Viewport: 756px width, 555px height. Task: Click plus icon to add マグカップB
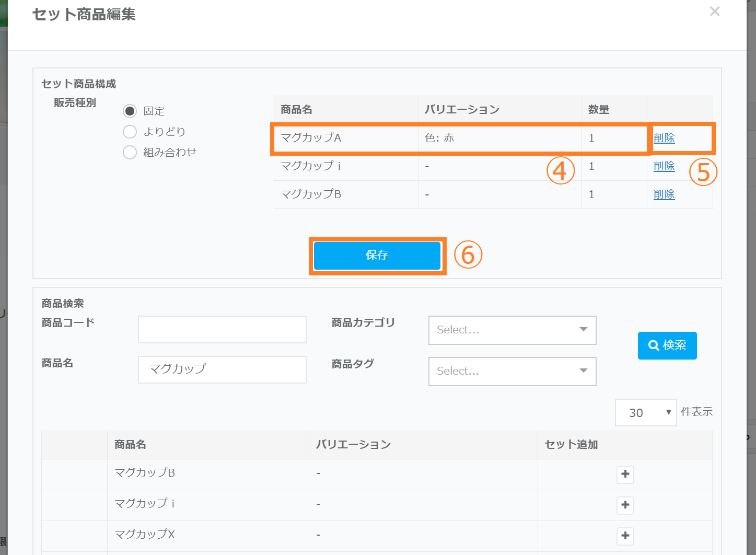point(625,475)
